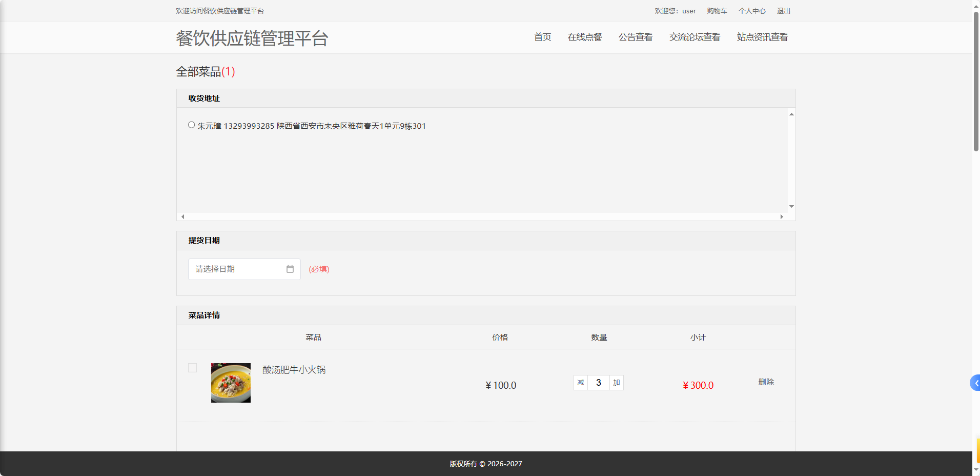Click the 酸汤肥牛小火锅 dish thumbnail

click(231, 383)
